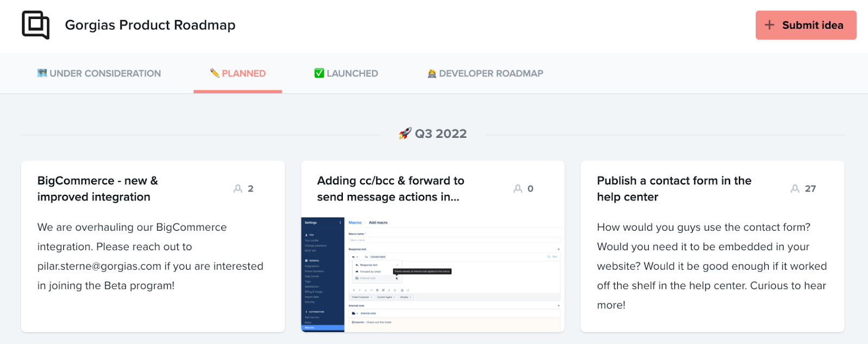Screen dimensions: 868x344
Task: Click the BigCommerce card description text
Action: click(x=150, y=256)
